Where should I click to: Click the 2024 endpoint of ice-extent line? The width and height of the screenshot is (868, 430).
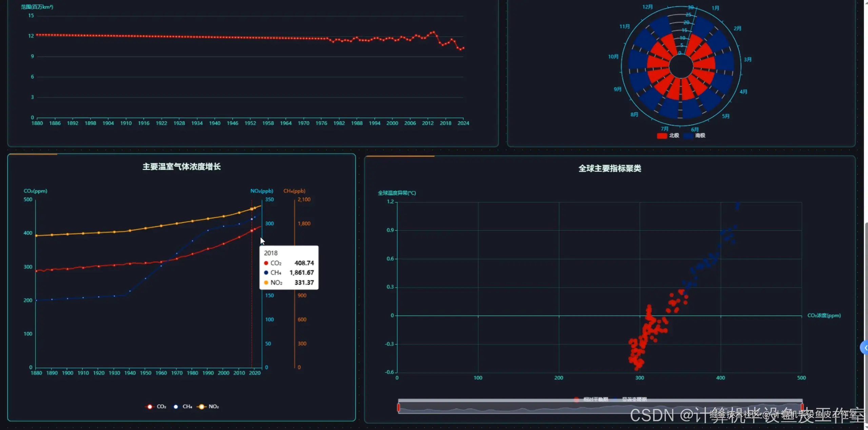point(463,48)
